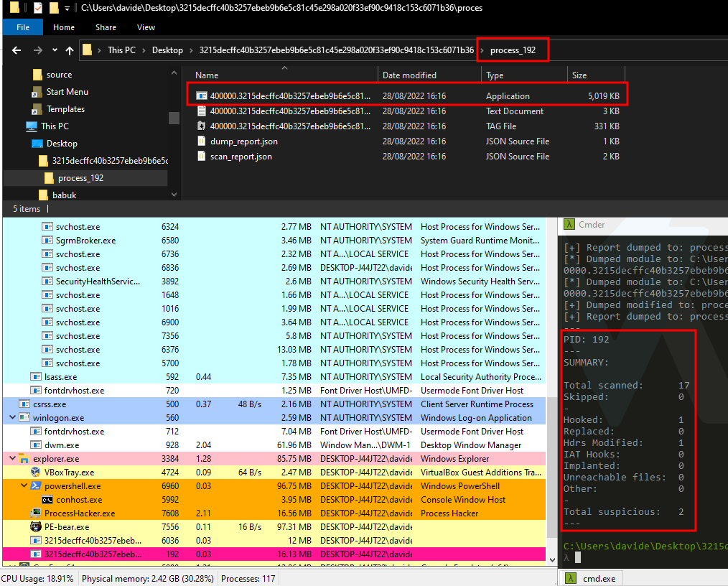Screen dimensions: 728x586
Task: Switch to the View ribbon tab
Action: (x=146, y=27)
